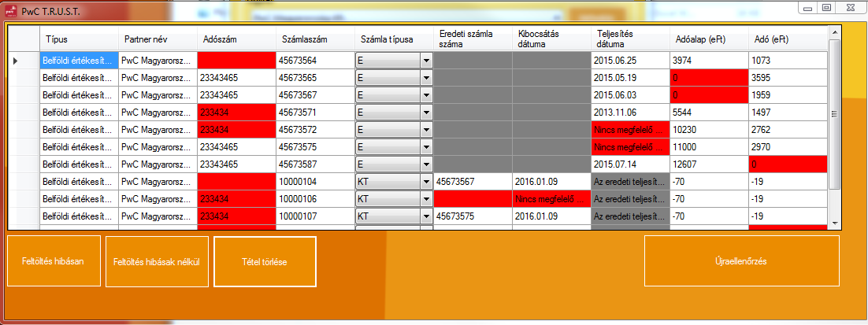Open Számla típusa dropdown for invoice 45673565
This screenshot has height=325, width=868.
[x=426, y=78]
